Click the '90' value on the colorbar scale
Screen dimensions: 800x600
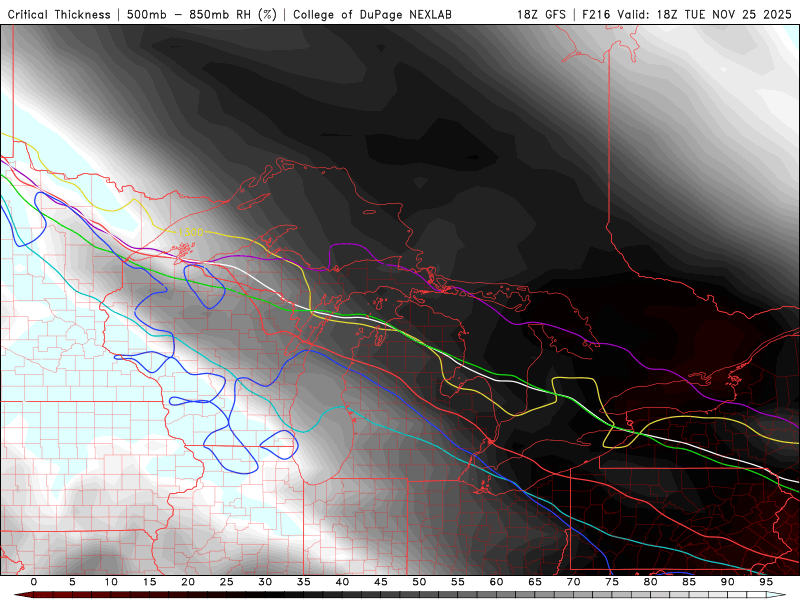coord(727,582)
